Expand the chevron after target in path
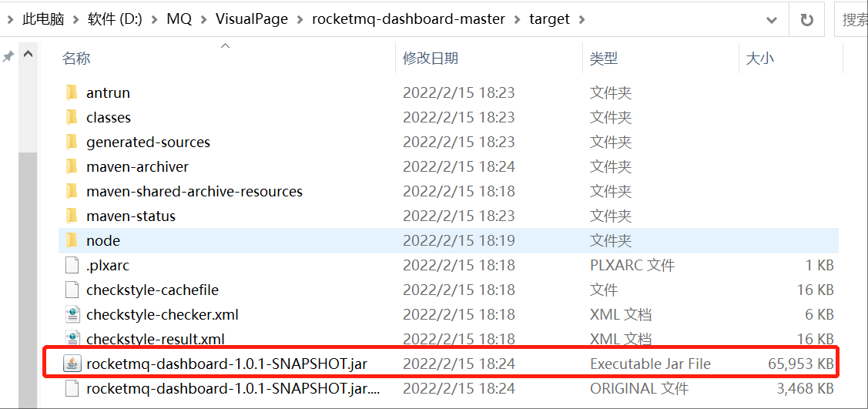 point(581,19)
